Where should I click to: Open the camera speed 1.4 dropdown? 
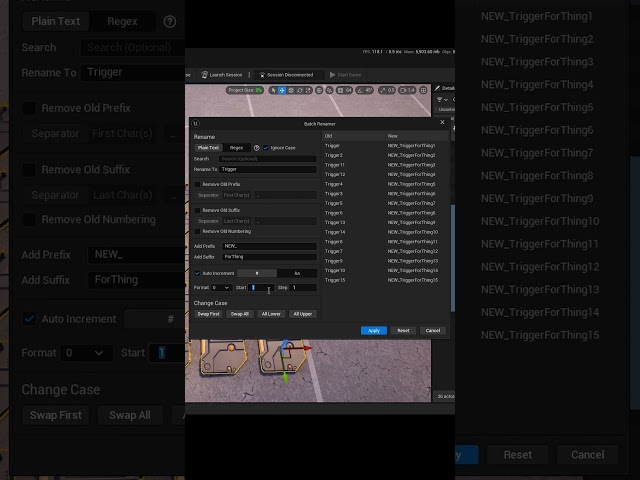pos(411,90)
